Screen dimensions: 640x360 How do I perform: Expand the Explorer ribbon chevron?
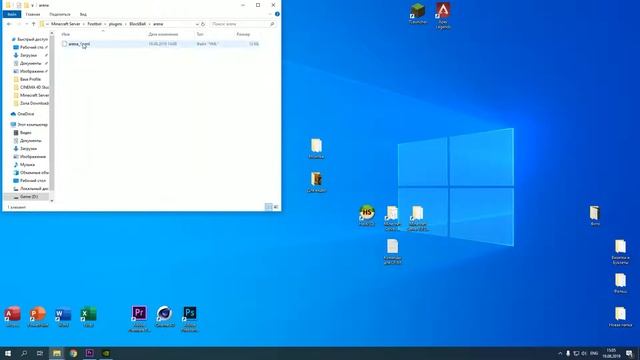click(270, 14)
